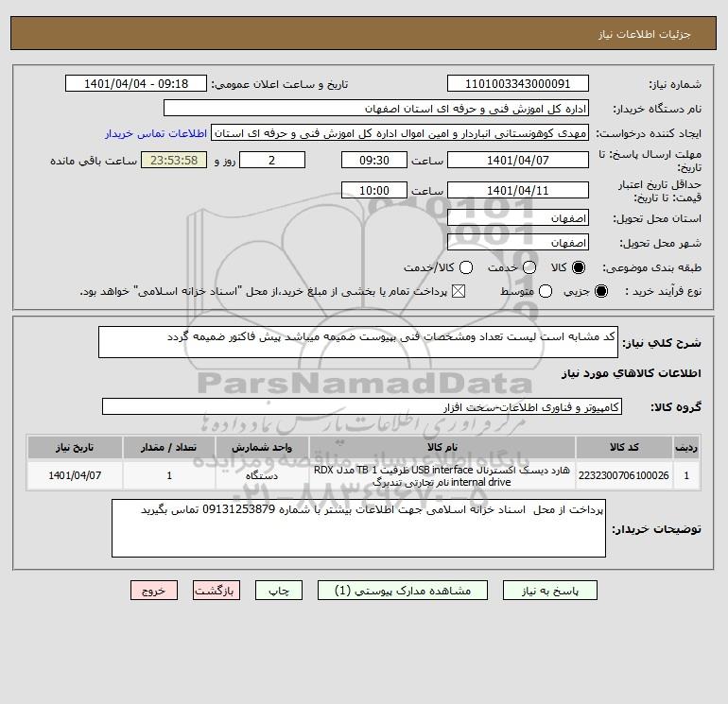Click the quantity cell showing 1

point(169,475)
